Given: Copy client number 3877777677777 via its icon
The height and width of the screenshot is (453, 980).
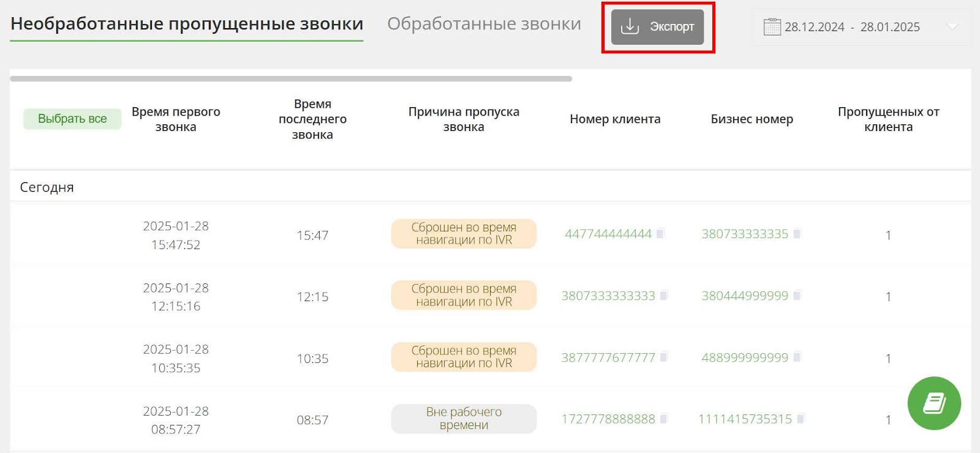Looking at the screenshot, I should coord(664,357).
